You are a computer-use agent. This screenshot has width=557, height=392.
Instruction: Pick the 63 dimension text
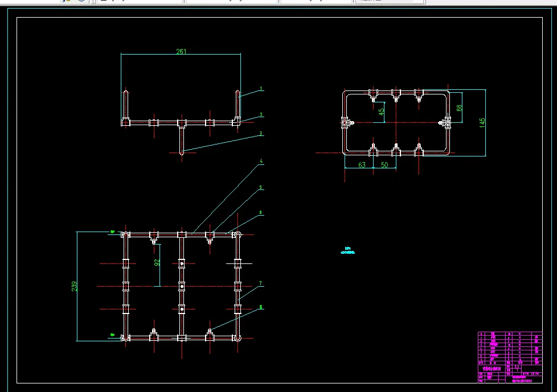[362, 165]
